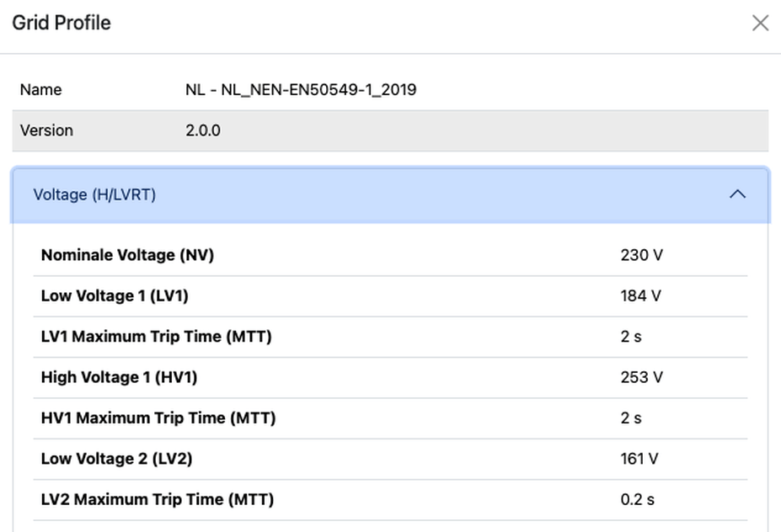Click LV1 Maximum Trip Time (MTT) label
Image resolution: width=781 pixels, height=532 pixels.
pos(157,337)
